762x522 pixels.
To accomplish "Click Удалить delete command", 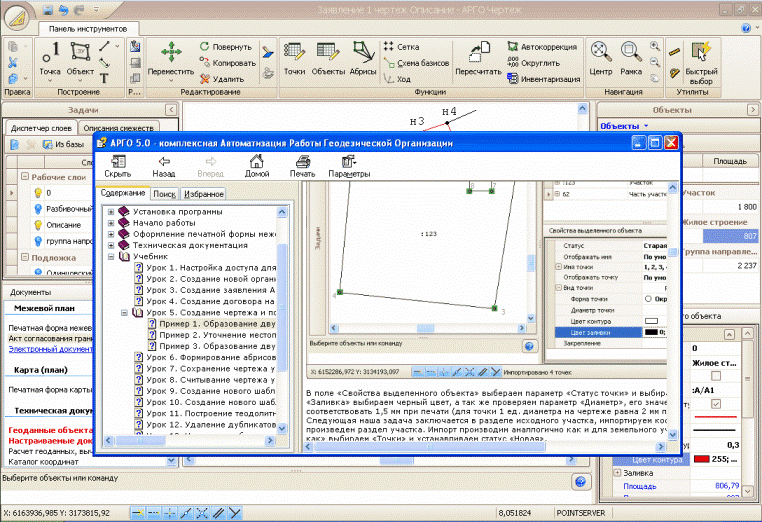I will coord(222,79).
